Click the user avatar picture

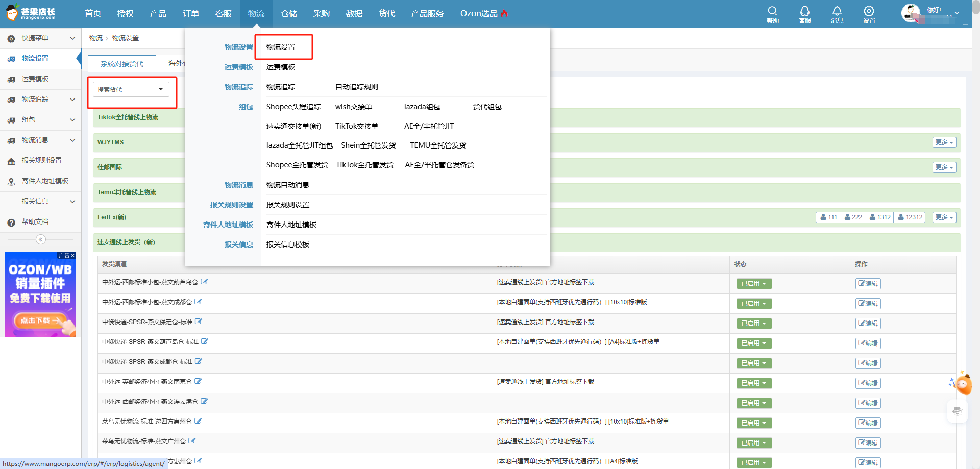[x=911, y=13]
